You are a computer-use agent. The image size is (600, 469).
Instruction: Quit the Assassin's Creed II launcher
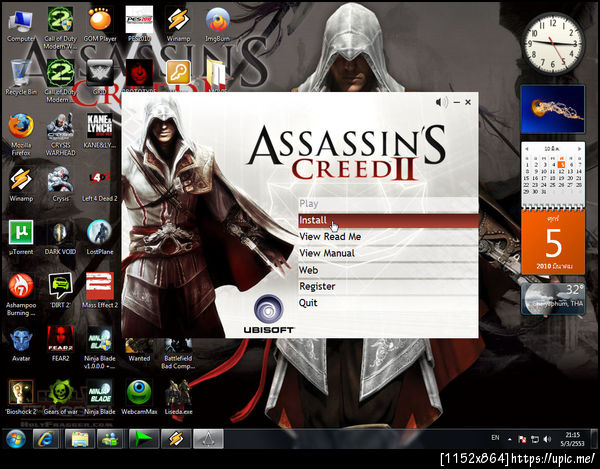(x=388, y=303)
